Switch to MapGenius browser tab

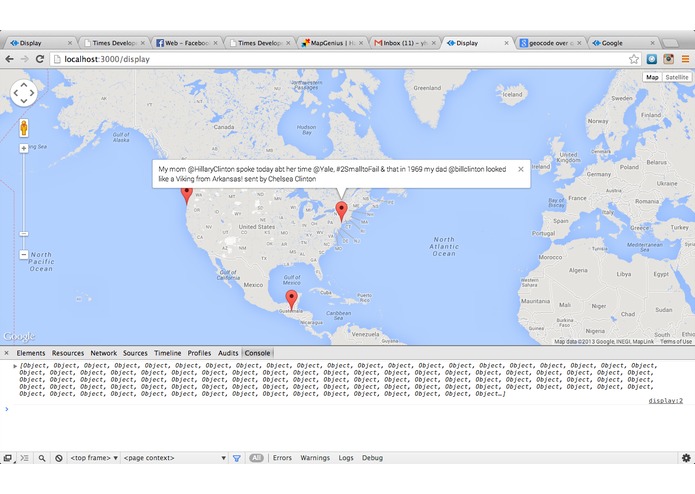tap(332, 43)
